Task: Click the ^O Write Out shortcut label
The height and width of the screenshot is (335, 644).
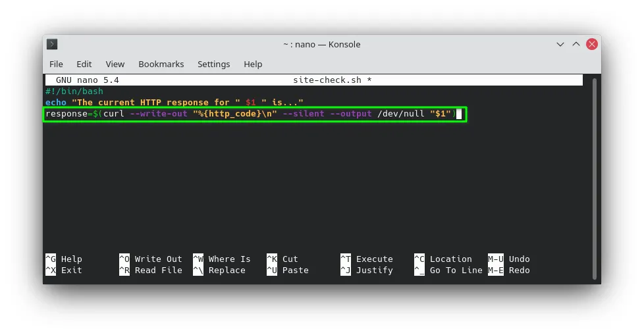Action: click(150, 259)
